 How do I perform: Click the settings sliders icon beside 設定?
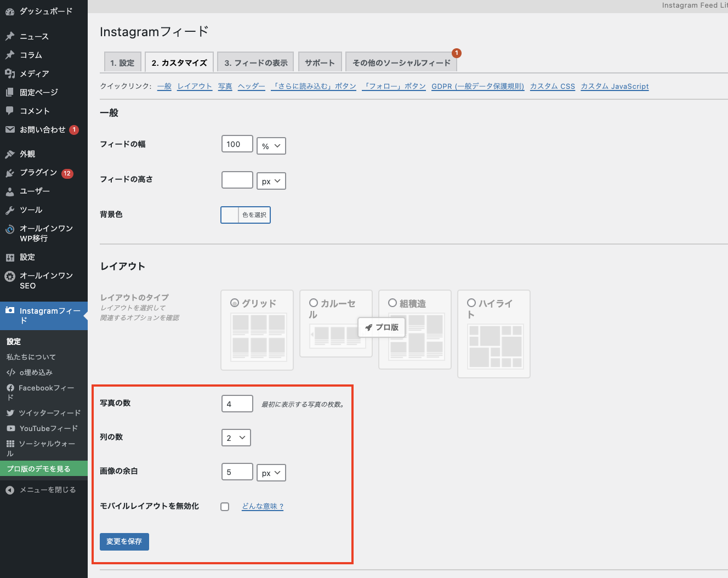point(10,257)
